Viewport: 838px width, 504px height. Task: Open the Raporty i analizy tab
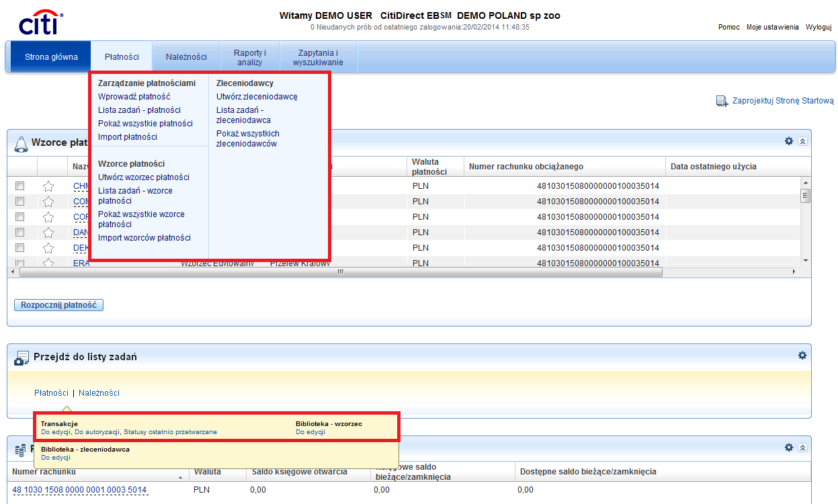coord(249,57)
